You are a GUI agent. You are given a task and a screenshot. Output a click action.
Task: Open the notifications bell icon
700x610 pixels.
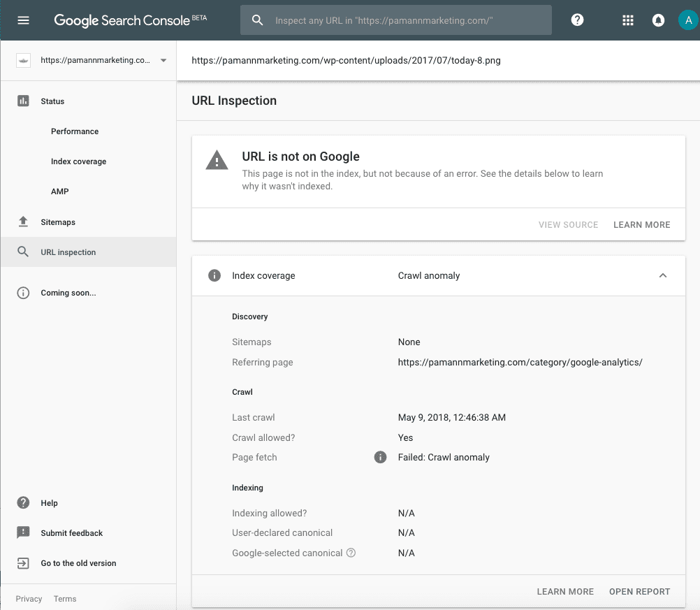[x=658, y=20]
